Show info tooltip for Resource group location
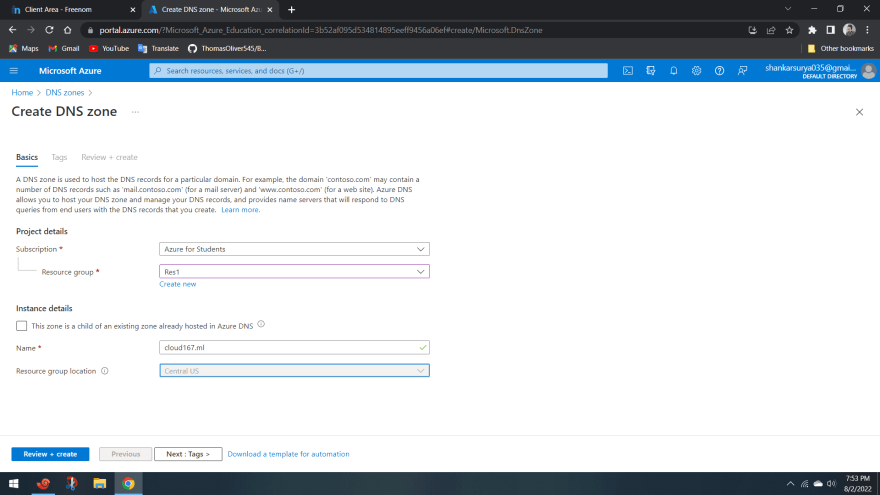The width and height of the screenshot is (880, 495). (x=104, y=371)
